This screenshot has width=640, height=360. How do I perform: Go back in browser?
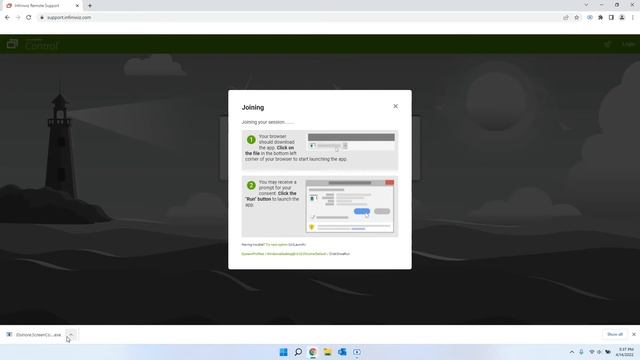coord(7,18)
